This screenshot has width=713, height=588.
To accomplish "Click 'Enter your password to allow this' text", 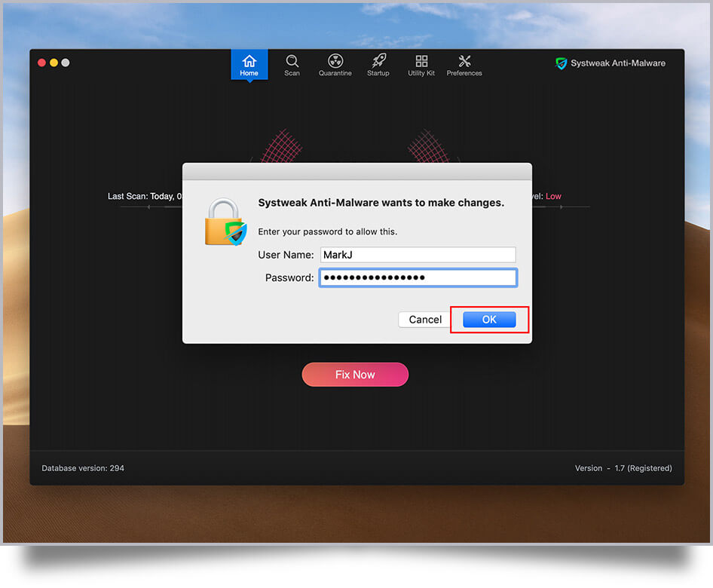I will [x=327, y=232].
